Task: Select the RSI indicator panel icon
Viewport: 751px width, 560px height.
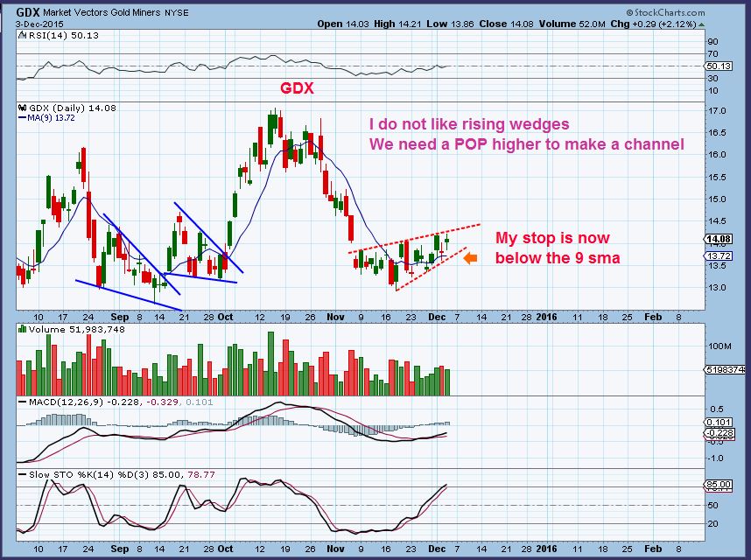Action: coord(22,34)
